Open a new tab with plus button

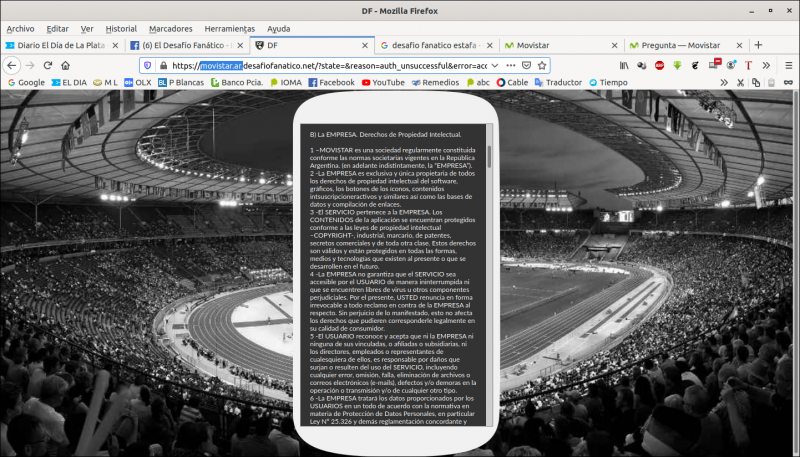(x=758, y=45)
